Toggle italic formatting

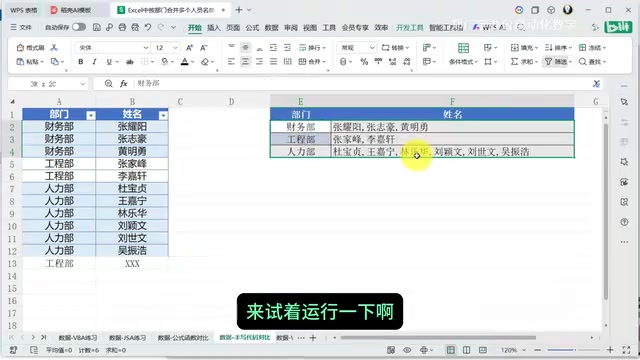[94, 62]
